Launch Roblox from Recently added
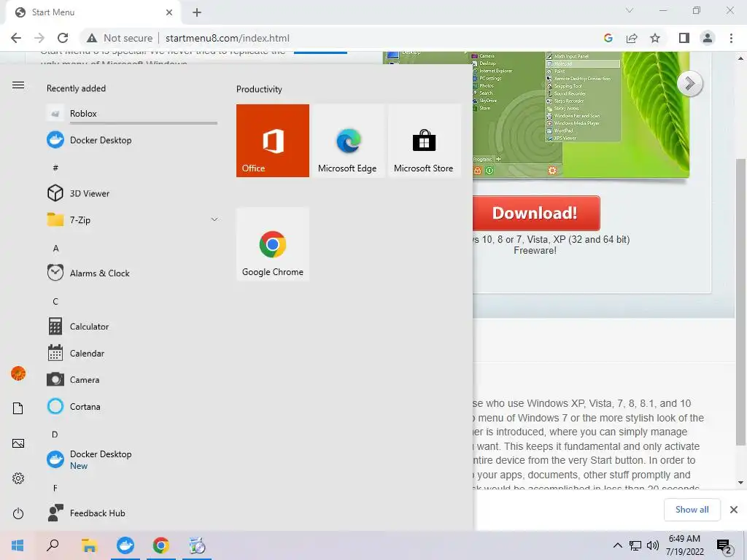Screen dimensions: 747x560 [x=132, y=114]
